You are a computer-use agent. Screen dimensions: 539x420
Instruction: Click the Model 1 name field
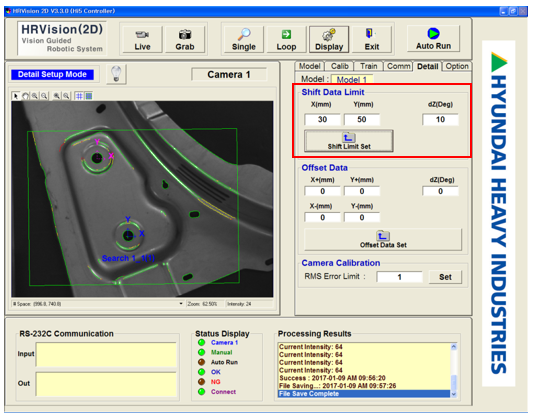[x=352, y=80]
